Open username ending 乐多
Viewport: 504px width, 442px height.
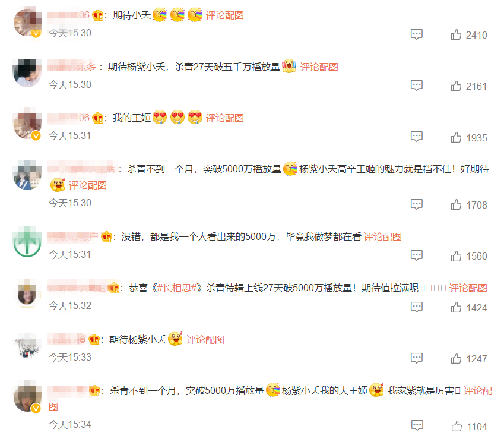tap(72, 67)
